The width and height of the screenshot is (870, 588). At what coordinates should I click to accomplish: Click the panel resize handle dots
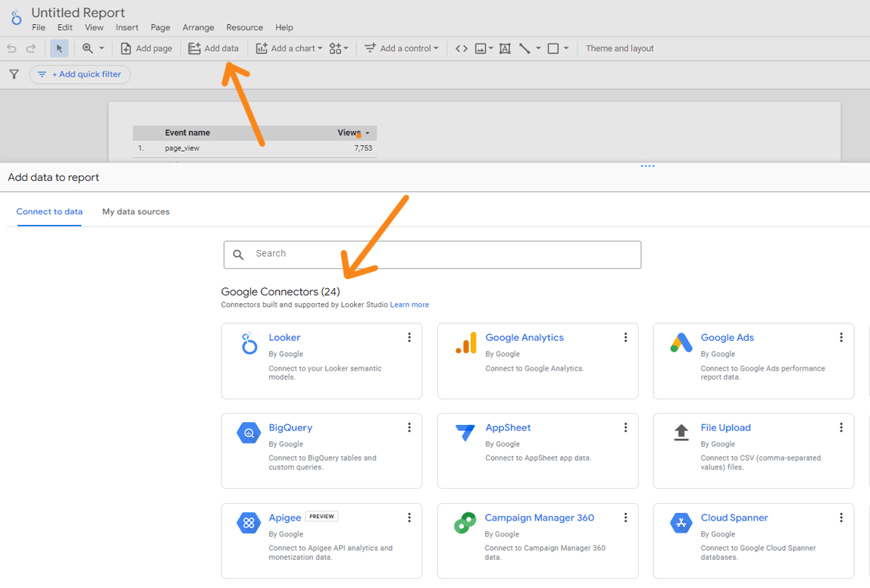tap(647, 166)
